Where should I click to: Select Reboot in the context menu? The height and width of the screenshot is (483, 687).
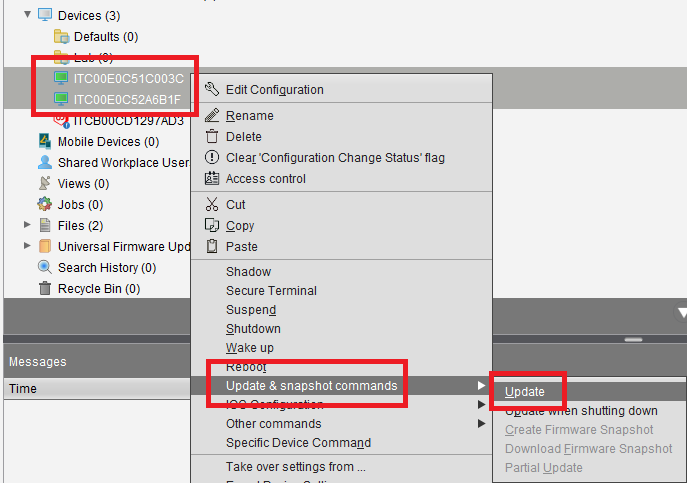click(247, 367)
